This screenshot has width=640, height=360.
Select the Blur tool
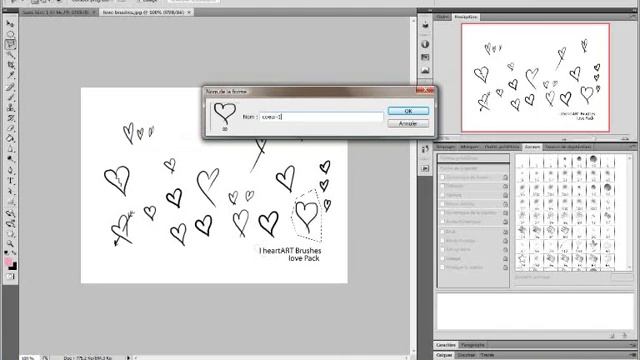click(x=10, y=149)
